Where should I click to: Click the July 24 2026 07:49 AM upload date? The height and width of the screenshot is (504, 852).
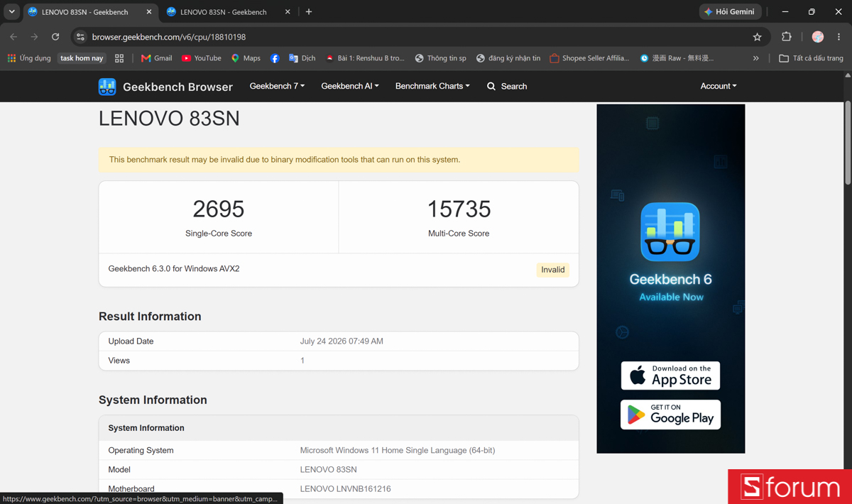pos(342,341)
